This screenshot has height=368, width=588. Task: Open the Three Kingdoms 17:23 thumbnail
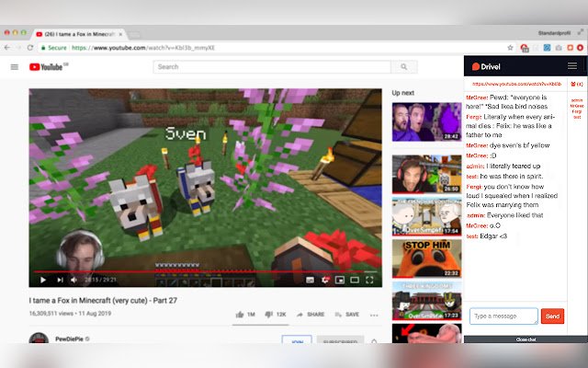(426, 301)
